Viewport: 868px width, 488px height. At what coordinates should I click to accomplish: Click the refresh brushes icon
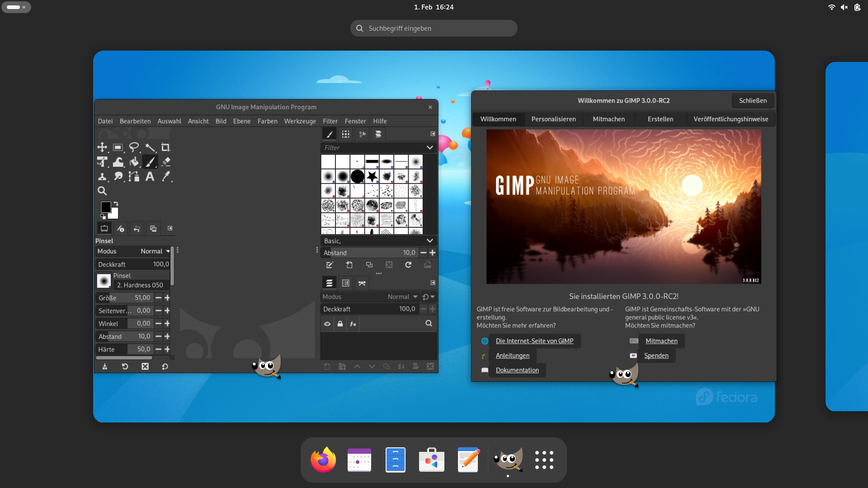click(408, 265)
